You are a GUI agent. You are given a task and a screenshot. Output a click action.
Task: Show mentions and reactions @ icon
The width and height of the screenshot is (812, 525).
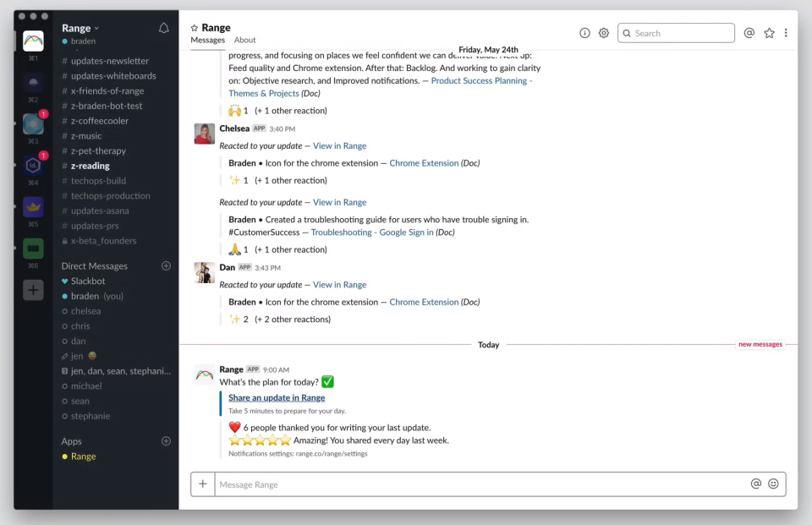point(749,33)
